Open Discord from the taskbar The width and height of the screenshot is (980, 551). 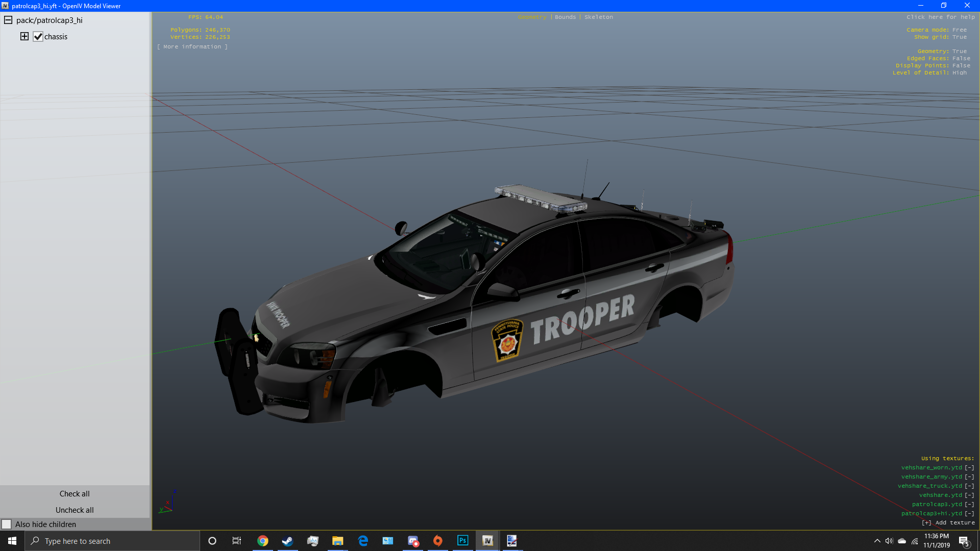click(413, 541)
